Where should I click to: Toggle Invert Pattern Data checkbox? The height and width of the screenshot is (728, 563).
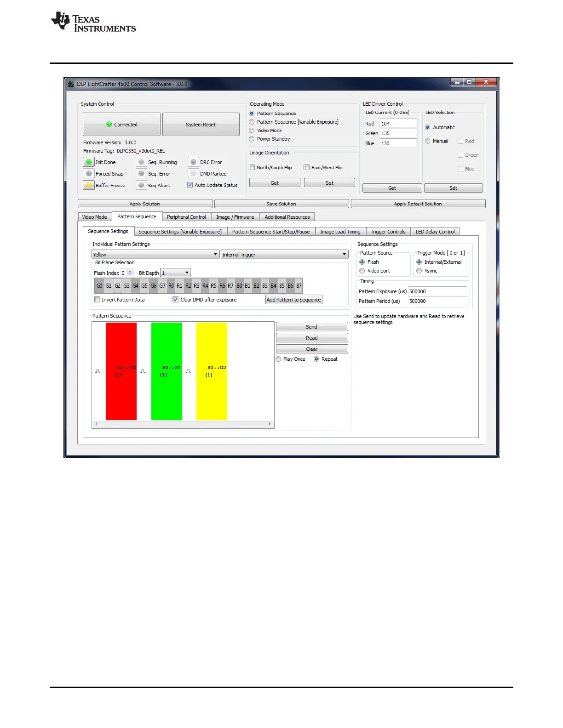pos(97,300)
